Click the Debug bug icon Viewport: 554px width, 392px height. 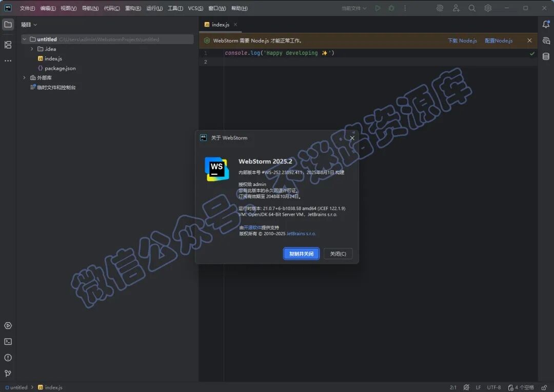391,8
